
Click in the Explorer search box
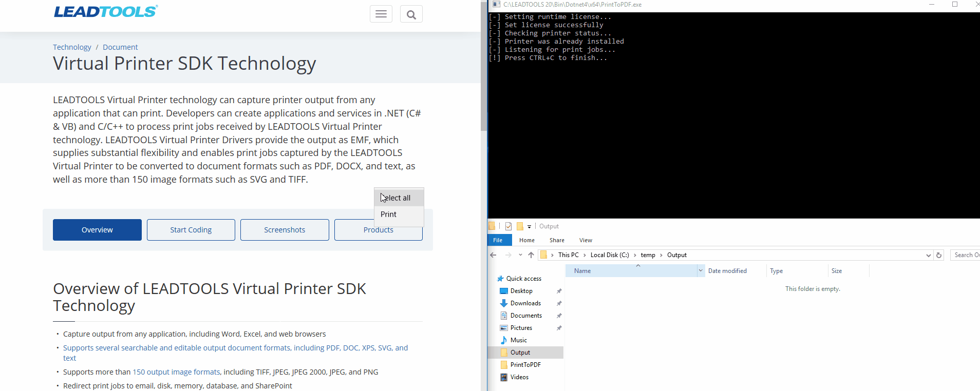pos(965,255)
